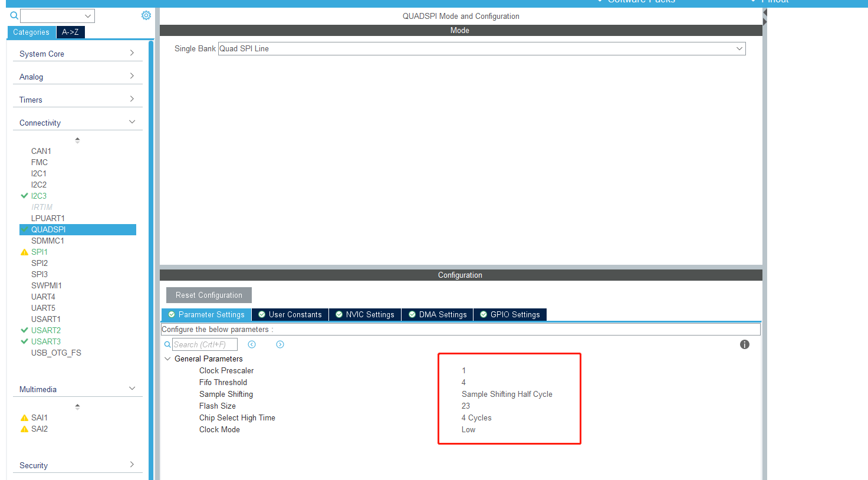
Task: Click the info icon in Parameter Settings panel
Action: click(744, 344)
